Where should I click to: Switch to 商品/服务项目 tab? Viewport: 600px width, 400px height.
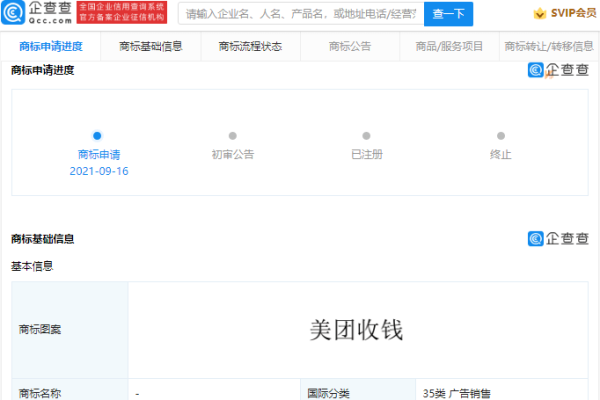[x=449, y=46]
